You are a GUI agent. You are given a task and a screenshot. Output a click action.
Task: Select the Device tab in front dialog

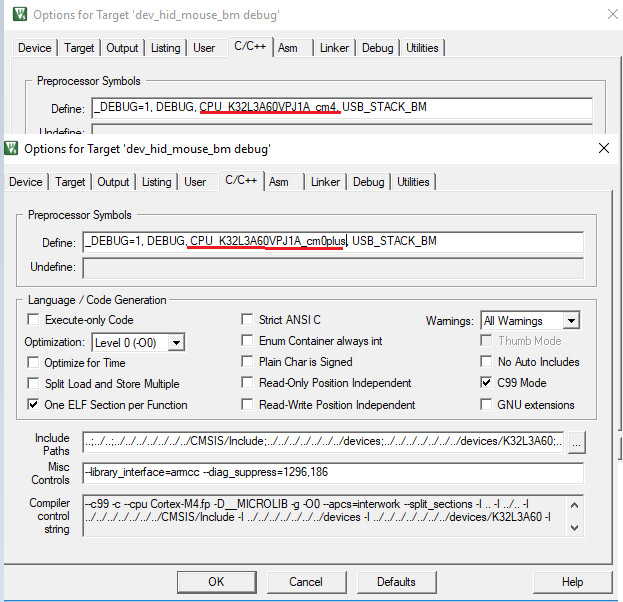(26, 182)
